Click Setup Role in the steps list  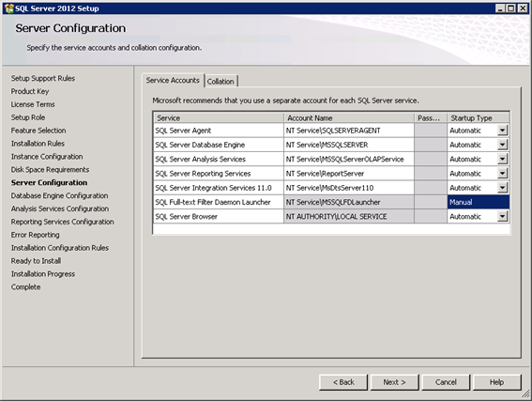pos(28,117)
